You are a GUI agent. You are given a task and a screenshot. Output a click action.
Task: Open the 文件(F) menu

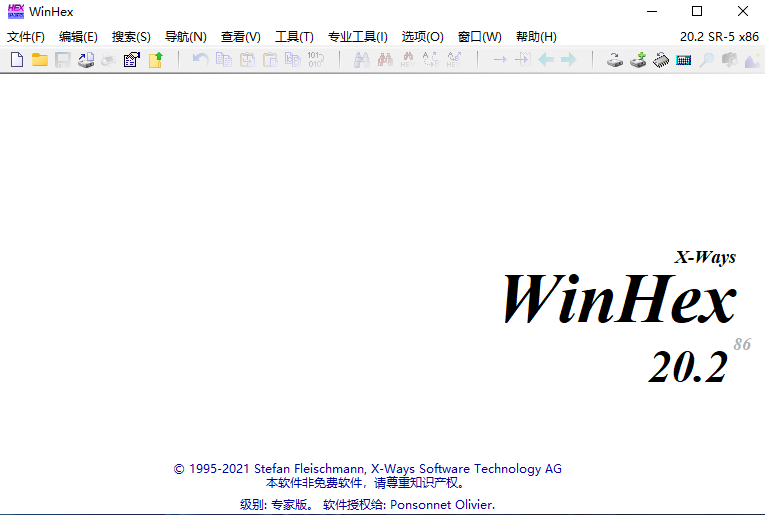click(x=26, y=37)
